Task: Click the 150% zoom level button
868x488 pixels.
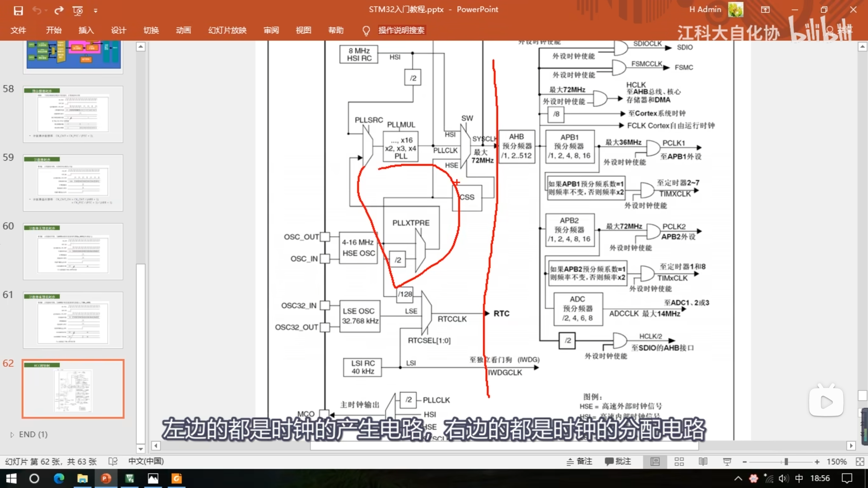Action: pos(836,462)
